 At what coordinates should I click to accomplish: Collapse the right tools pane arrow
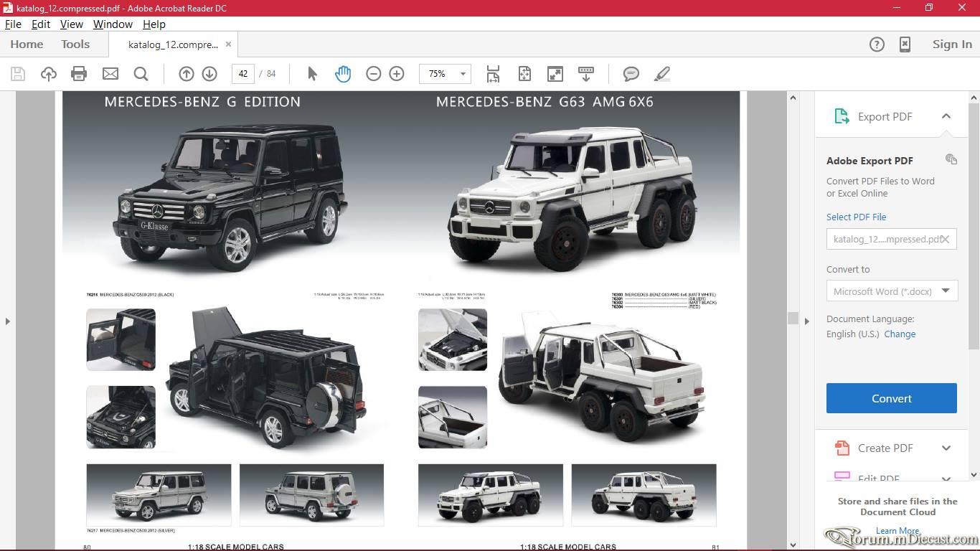click(806, 321)
